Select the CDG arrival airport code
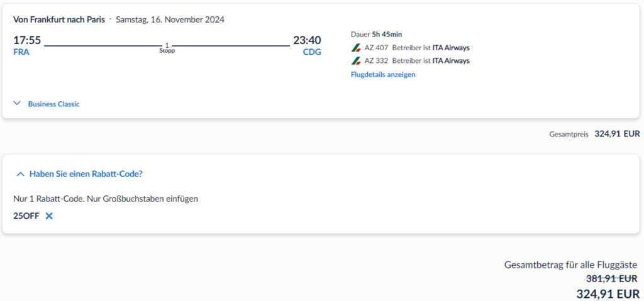Viewport: 644px width, 301px height. tap(312, 52)
